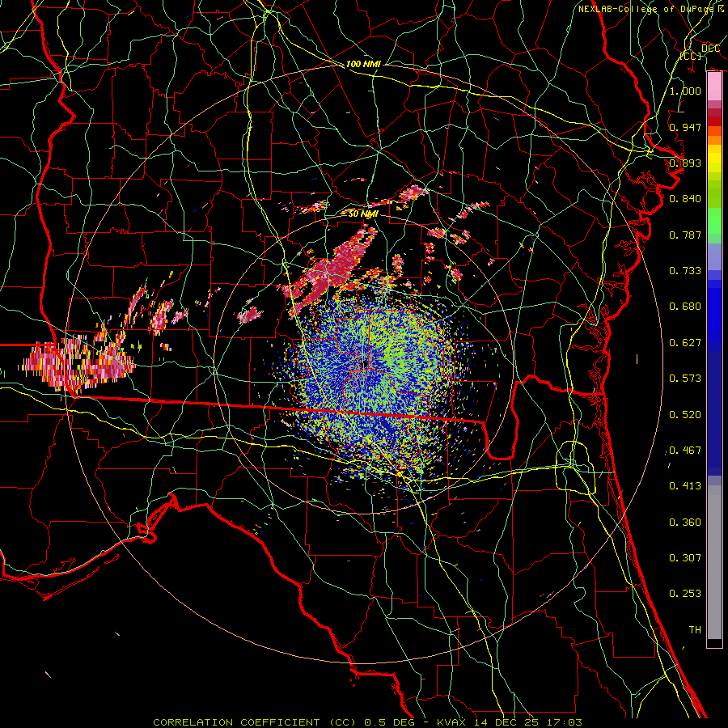Image resolution: width=728 pixels, height=728 pixels.
Task: Click the 100 NMI range ring label
Action: [363, 64]
